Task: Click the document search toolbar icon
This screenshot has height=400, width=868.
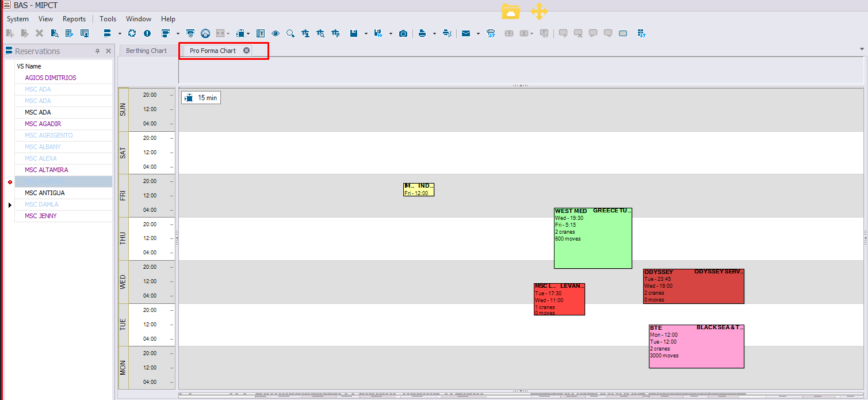Action: 54,33
